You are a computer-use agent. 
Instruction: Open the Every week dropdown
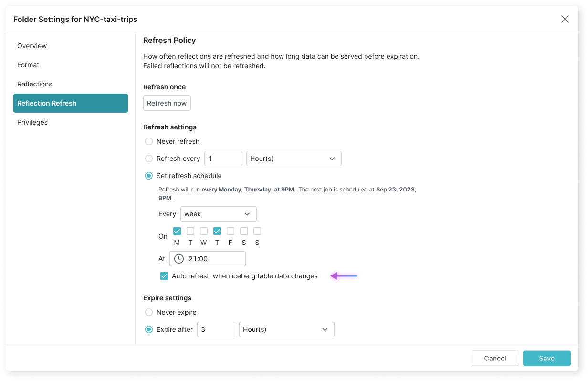tap(219, 214)
